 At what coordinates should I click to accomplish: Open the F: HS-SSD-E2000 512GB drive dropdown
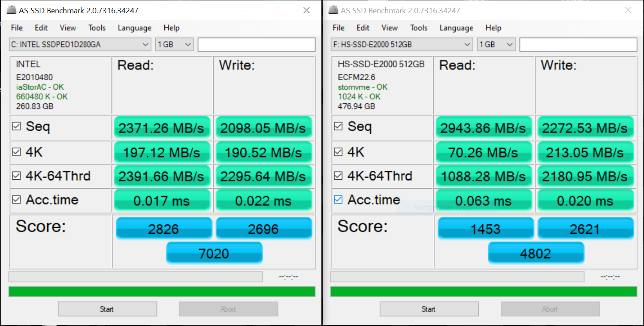coord(402,44)
